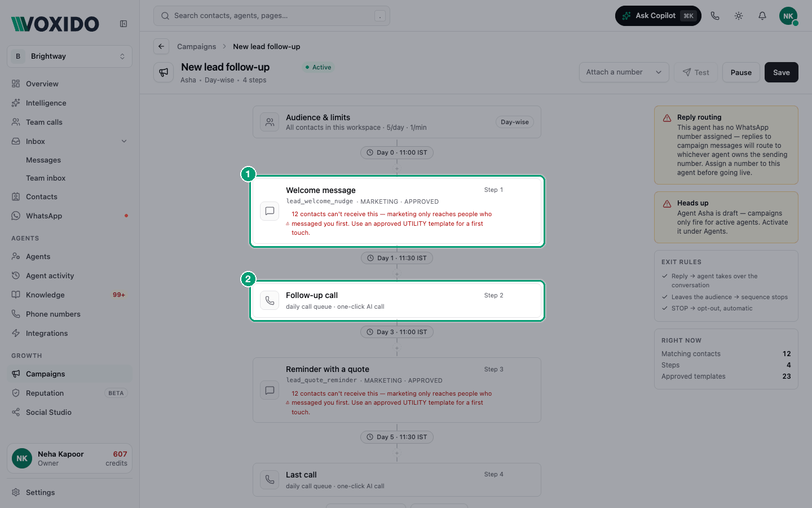Screen dimensions: 812x508
Task: Click the Matching contacts value row
Action: coord(726,354)
